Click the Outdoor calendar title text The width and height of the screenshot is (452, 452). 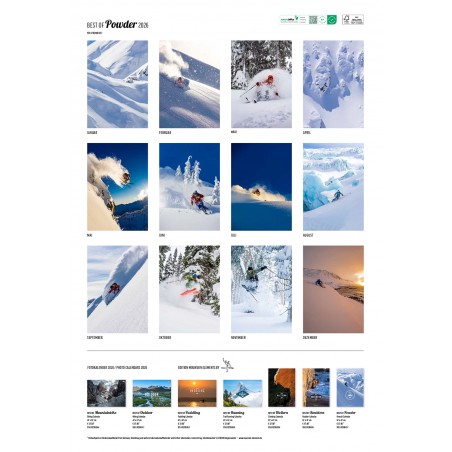pyautogui.click(x=145, y=413)
